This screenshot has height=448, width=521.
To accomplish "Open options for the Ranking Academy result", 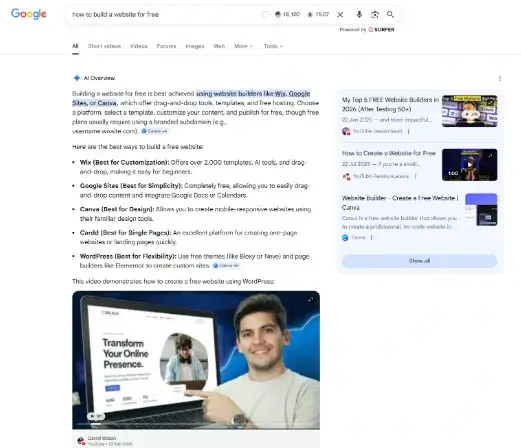I will tap(415, 176).
